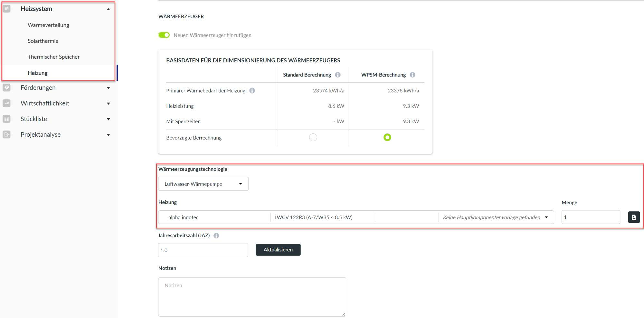
Task: Click info icon beside WPSM-Berechnung
Action: (412, 75)
